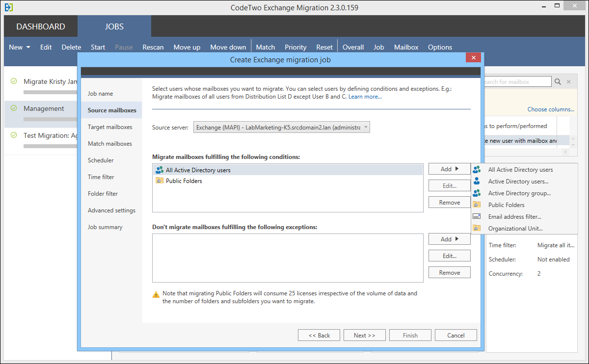Screen dimensions: 589x364
Task: Click the Cancel button
Action: [x=456, y=335]
